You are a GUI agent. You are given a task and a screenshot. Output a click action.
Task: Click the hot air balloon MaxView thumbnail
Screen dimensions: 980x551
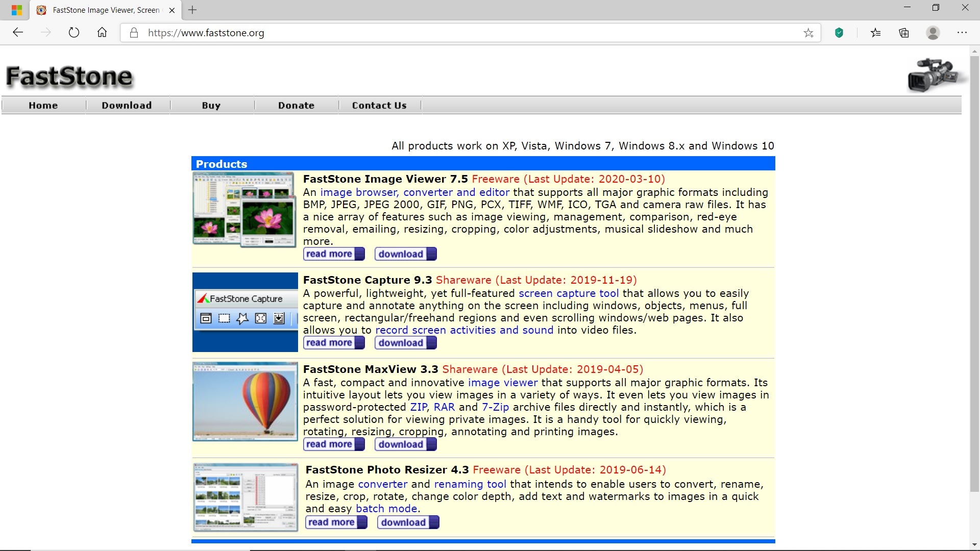click(245, 402)
